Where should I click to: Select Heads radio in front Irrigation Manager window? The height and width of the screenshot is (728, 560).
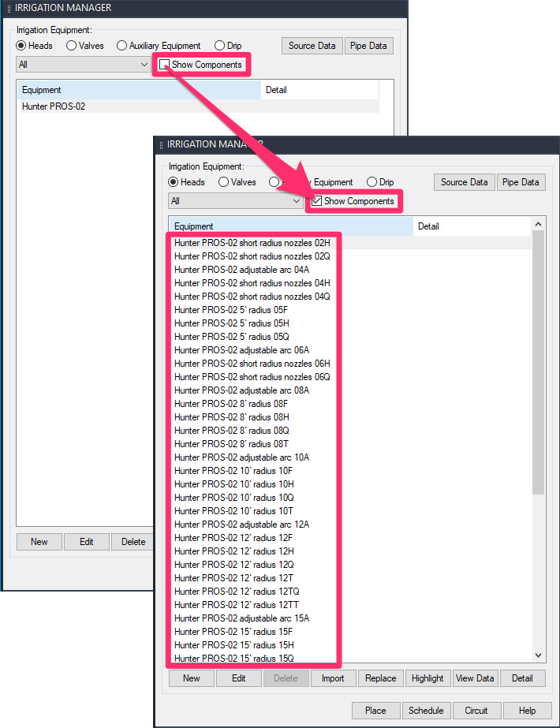[x=174, y=182]
